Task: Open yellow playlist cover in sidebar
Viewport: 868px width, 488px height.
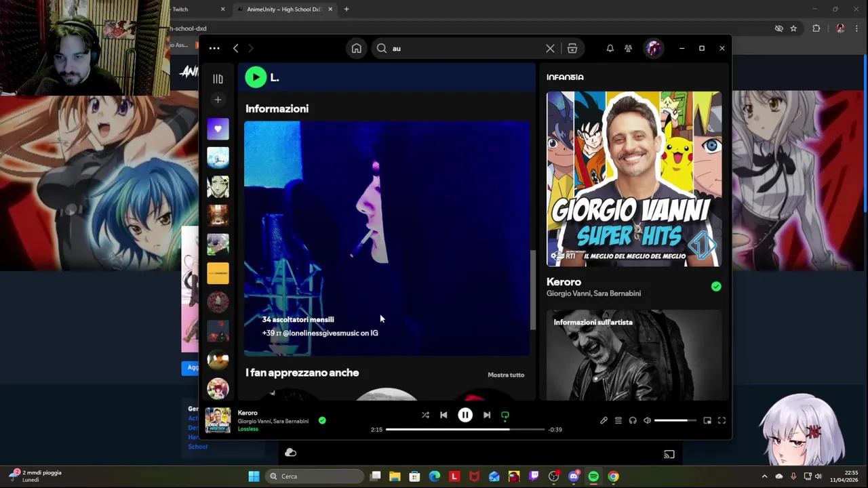Action: (x=218, y=273)
